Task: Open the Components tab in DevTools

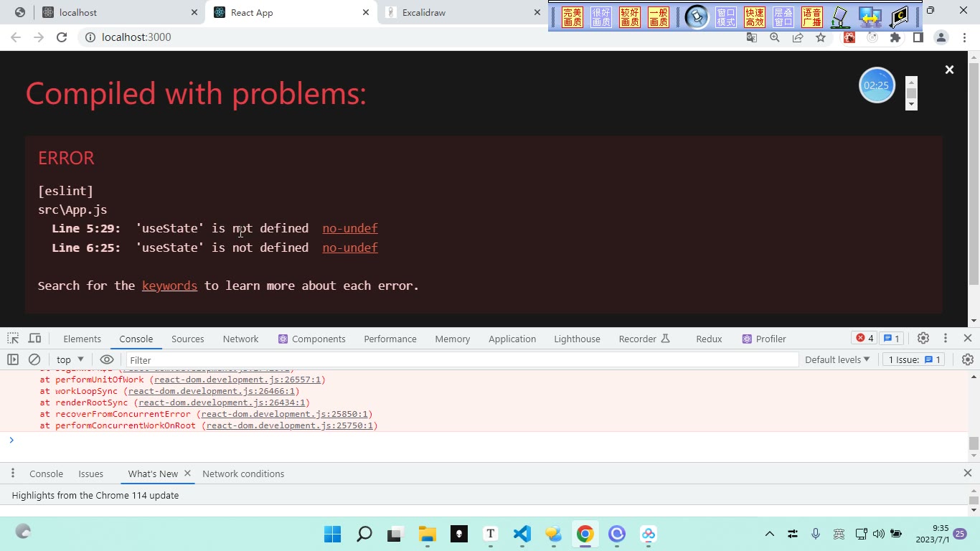Action: pos(312,339)
